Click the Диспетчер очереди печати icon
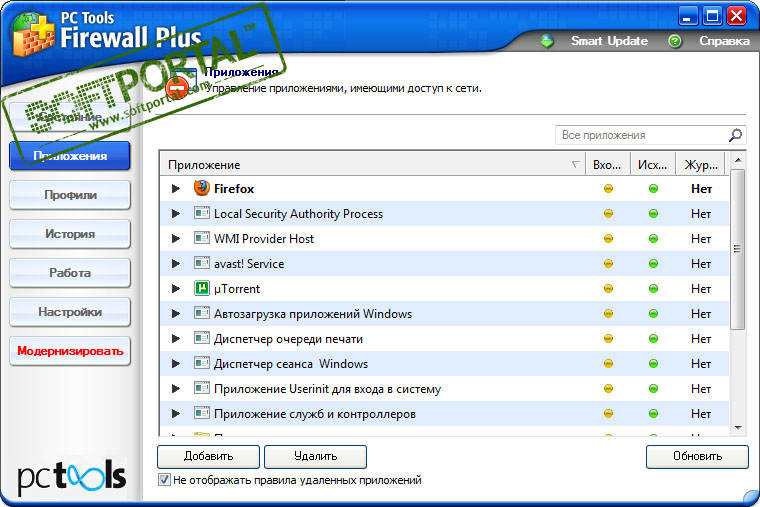 click(202, 338)
